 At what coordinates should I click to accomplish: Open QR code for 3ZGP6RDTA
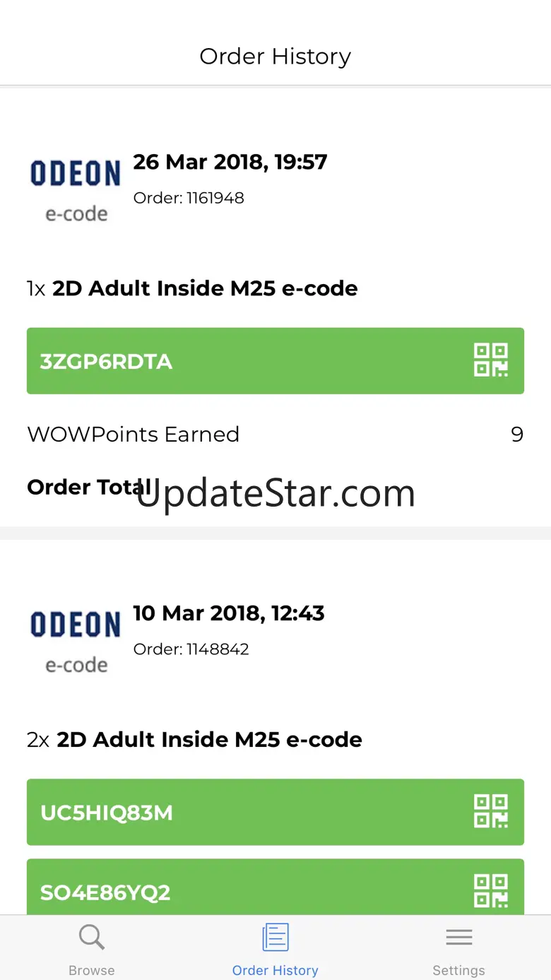pos(490,360)
